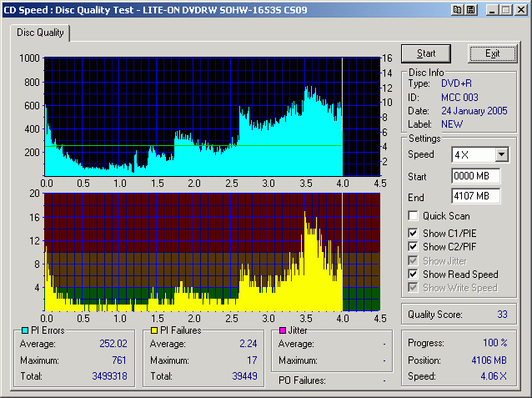The height and width of the screenshot is (398, 532).
Task: Toggle the Show C1/PIE checkbox
Action: pyautogui.click(x=413, y=233)
